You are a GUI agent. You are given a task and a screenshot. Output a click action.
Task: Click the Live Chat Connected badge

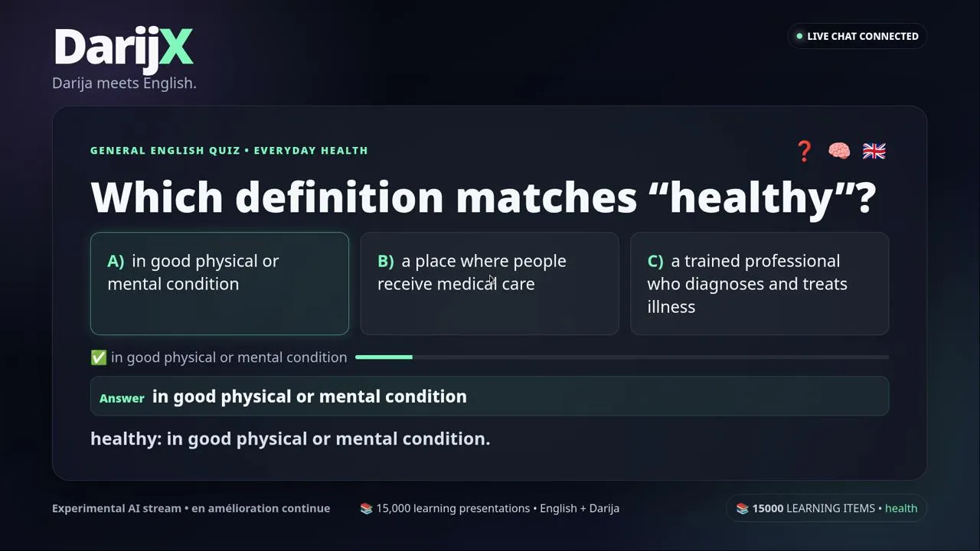(857, 36)
